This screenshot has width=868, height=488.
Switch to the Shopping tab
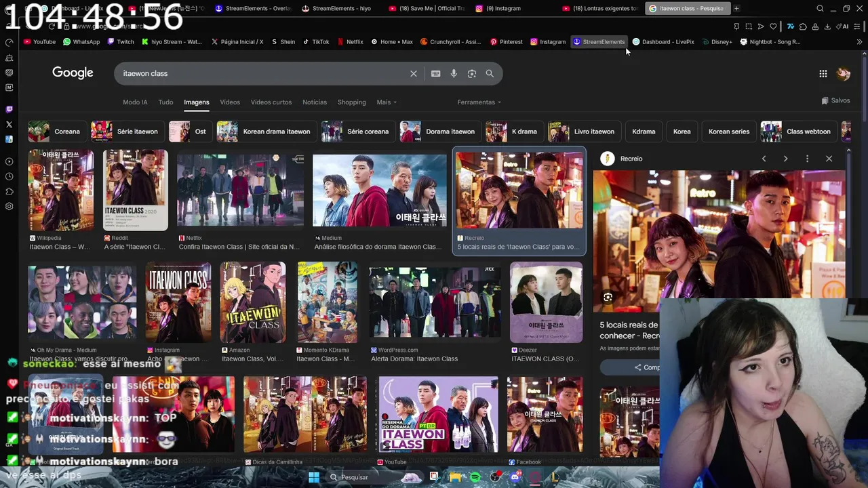coord(351,102)
